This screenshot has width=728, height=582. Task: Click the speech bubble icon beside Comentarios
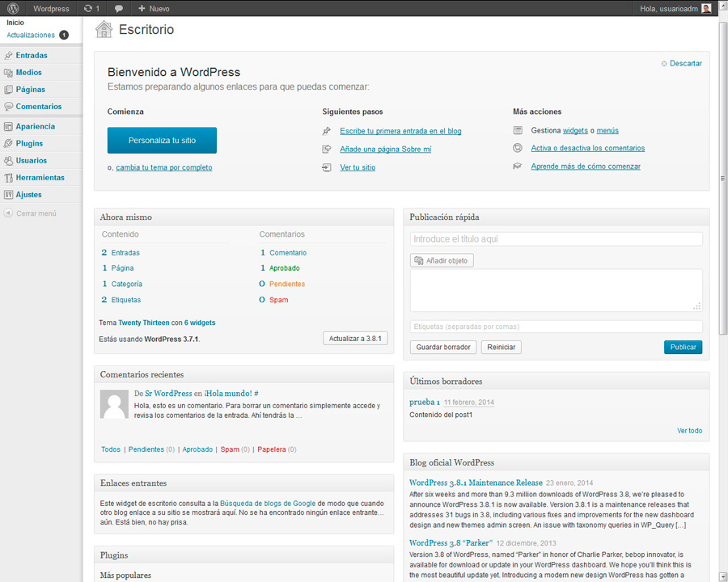8,106
